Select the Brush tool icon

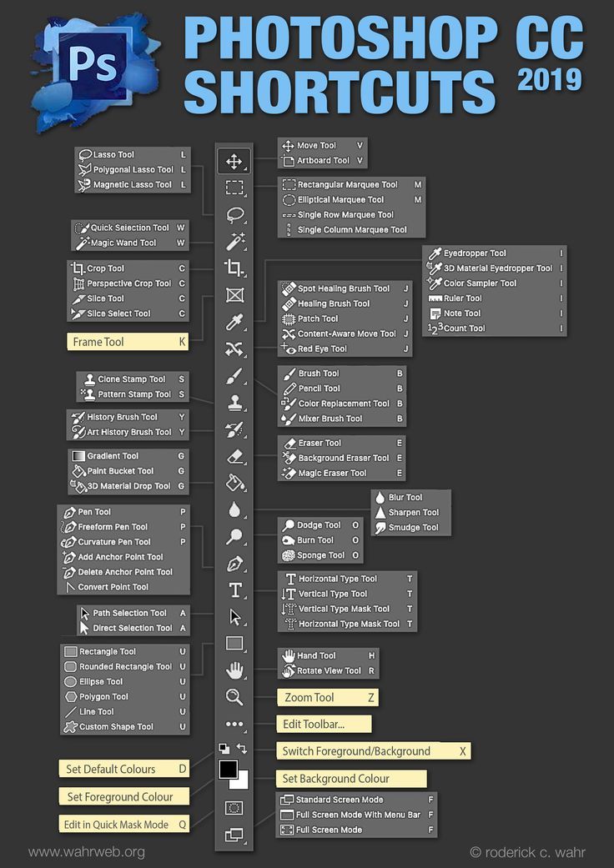coord(234,377)
